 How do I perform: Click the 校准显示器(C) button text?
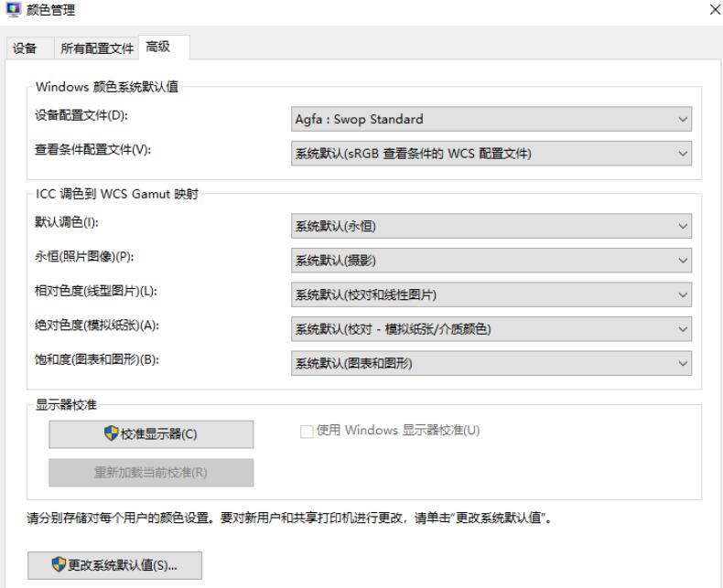(x=159, y=435)
